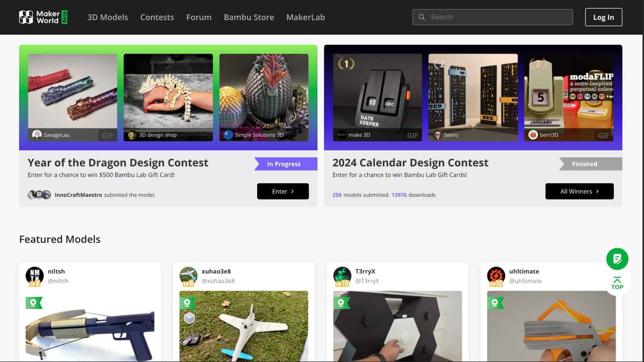644x362 pixels.
Task: Click uhltimate's profile avatar
Action: click(496, 275)
